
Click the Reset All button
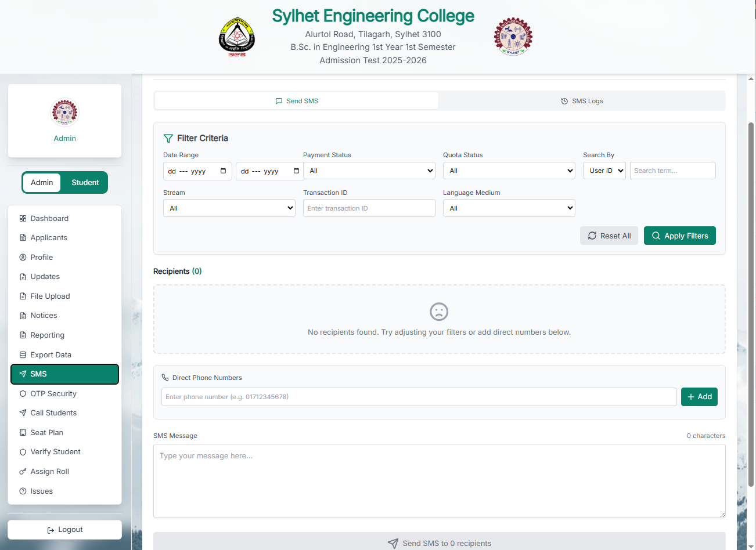[609, 236]
